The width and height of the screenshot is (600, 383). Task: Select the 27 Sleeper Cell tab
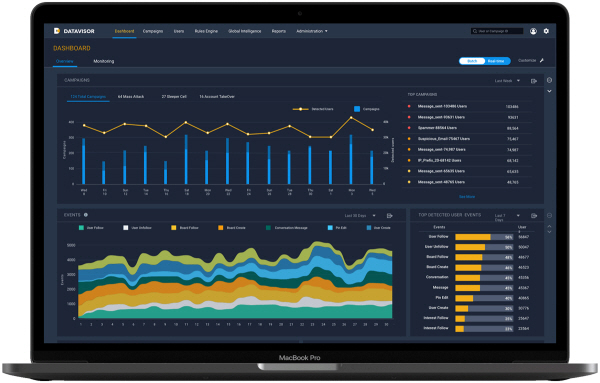pyautogui.click(x=174, y=96)
